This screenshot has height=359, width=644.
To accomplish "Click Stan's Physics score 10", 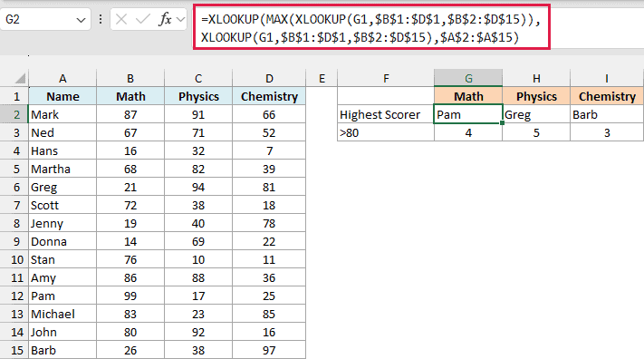I will point(198,259).
